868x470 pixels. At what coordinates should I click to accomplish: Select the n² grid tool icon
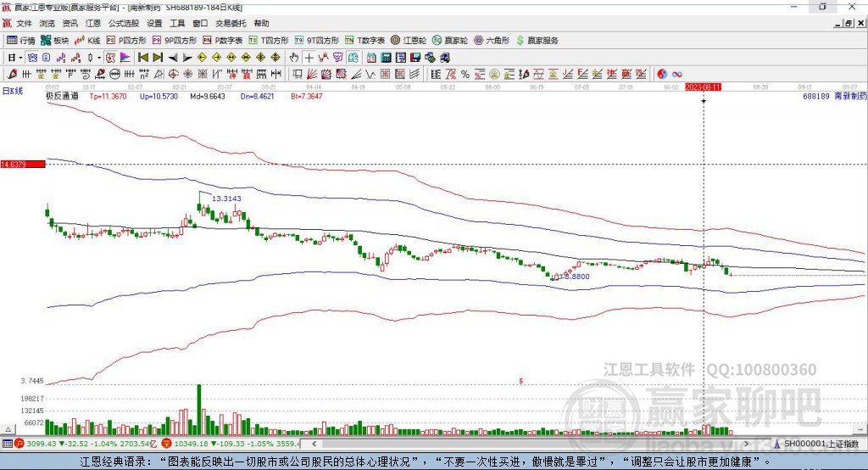tap(144, 75)
